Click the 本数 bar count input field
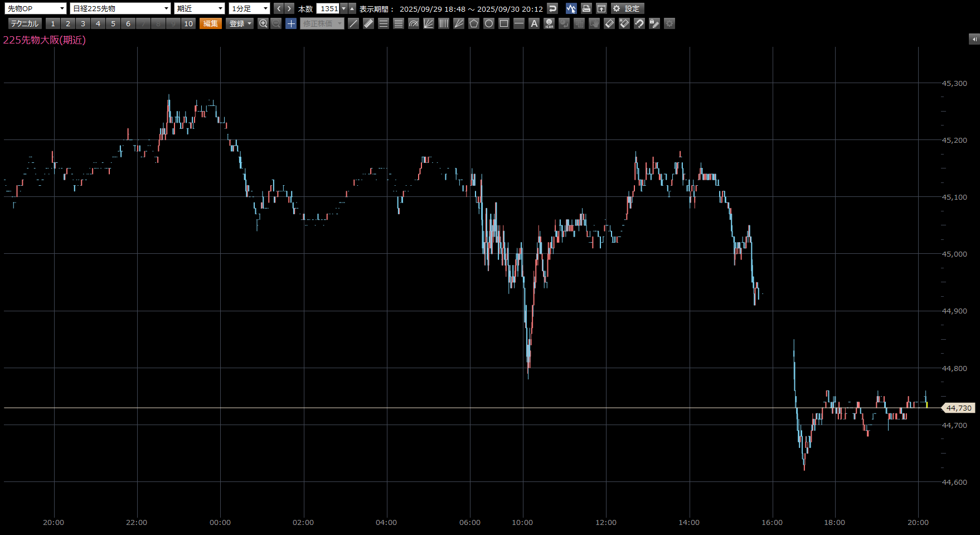980x535 pixels. coord(328,8)
